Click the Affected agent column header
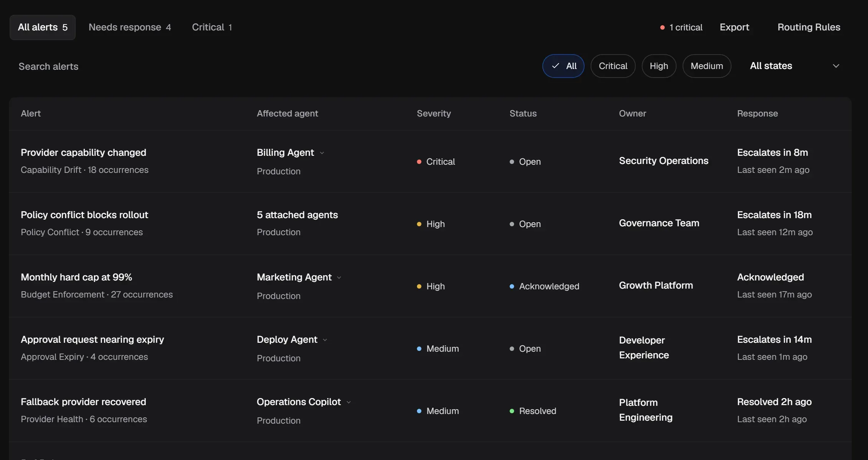Viewport: 868px width, 460px height. pos(287,114)
